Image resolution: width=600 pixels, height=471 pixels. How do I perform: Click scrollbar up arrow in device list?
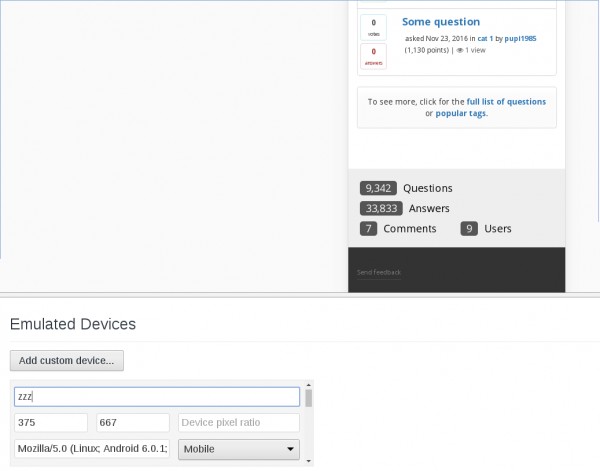(x=309, y=384)
